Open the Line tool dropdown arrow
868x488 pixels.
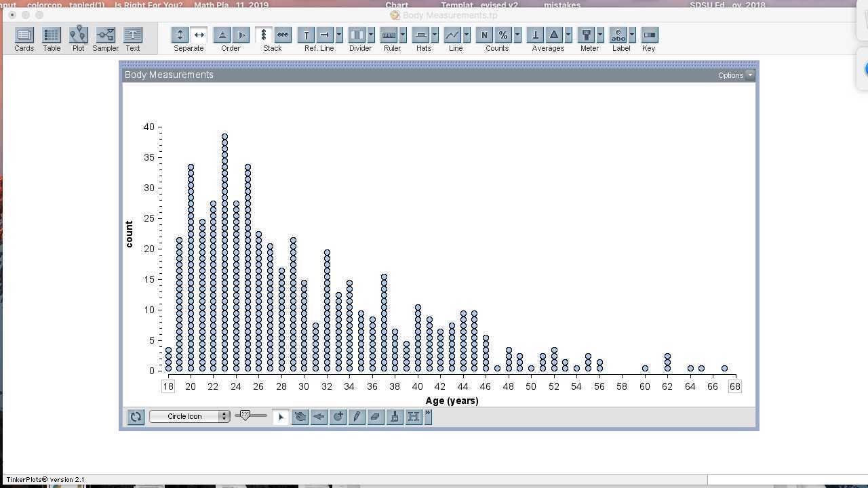pos(466,35)
